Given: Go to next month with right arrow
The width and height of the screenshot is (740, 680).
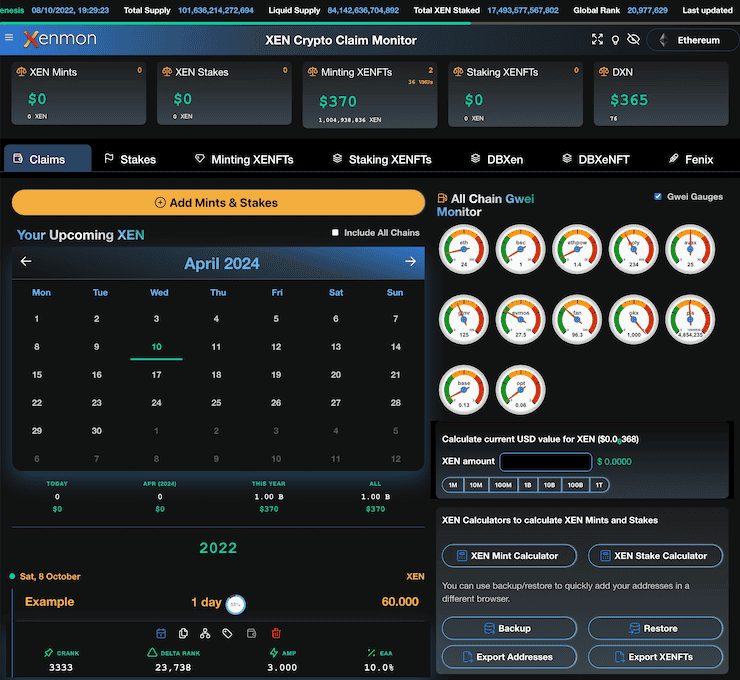Looking at the screenshot, I should (410, 262).
